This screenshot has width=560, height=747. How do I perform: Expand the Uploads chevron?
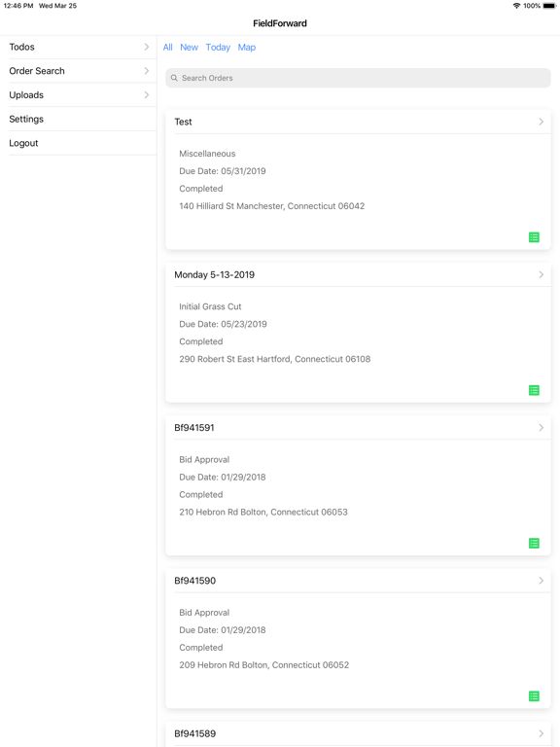147,94
